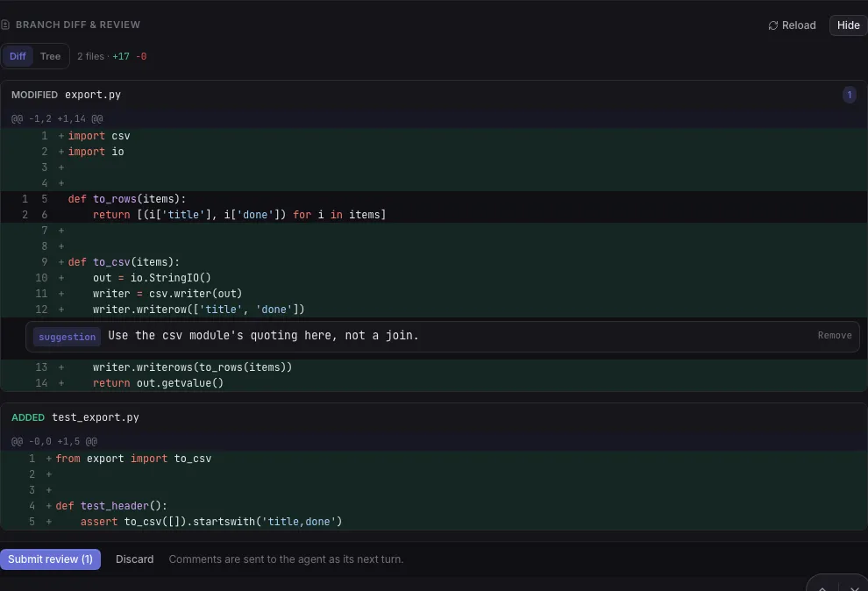Click hunk header '@@ -0,0 +1,5 @@'

click(54, 442)
